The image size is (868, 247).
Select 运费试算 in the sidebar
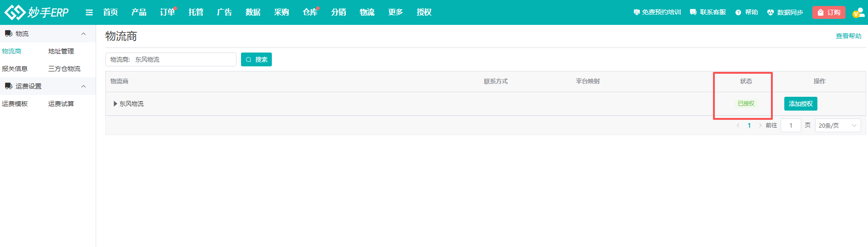pos(61,104)
